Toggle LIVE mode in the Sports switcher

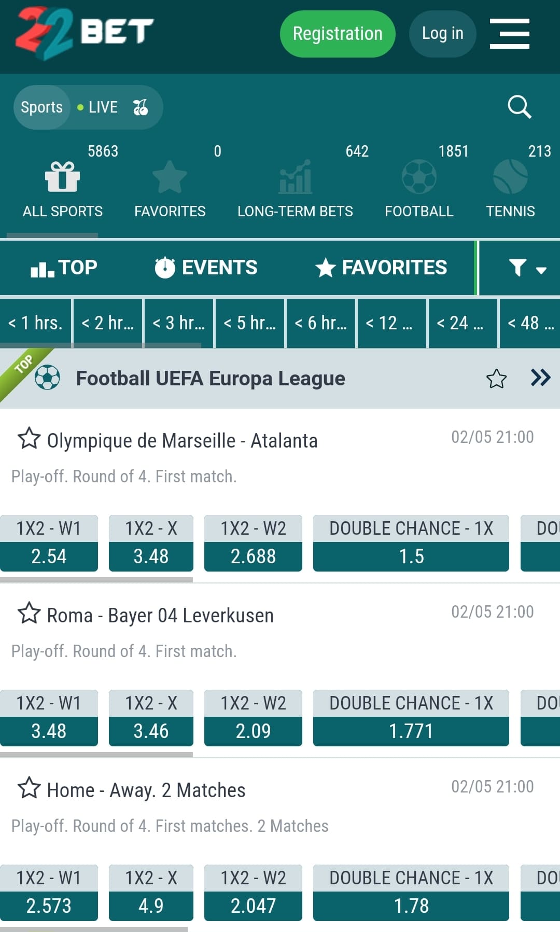(102, 107)
